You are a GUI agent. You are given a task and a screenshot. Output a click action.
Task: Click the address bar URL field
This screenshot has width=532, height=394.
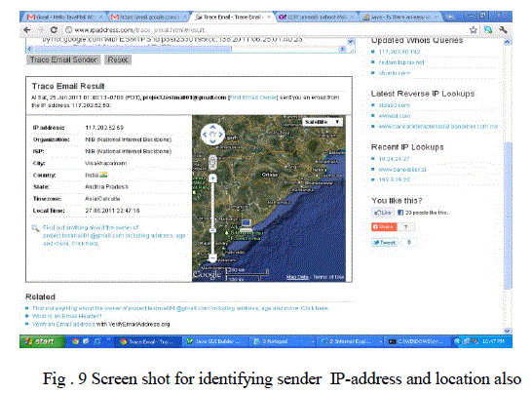[x=265, y=30]
